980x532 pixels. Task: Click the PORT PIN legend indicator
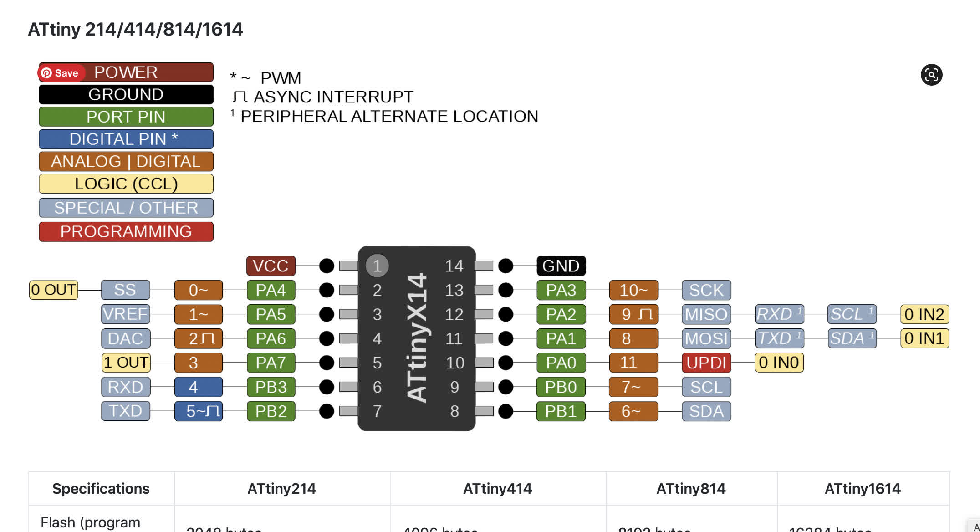(126, 116)
